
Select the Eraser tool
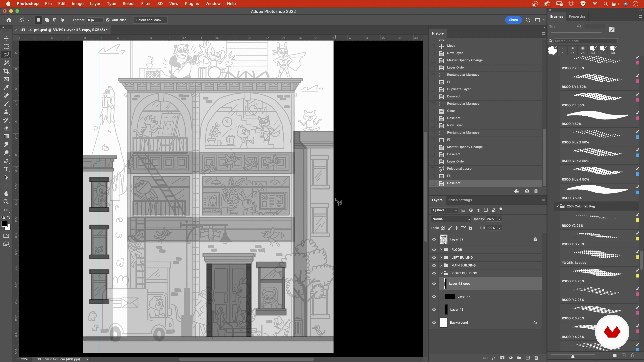click(6, 128)
